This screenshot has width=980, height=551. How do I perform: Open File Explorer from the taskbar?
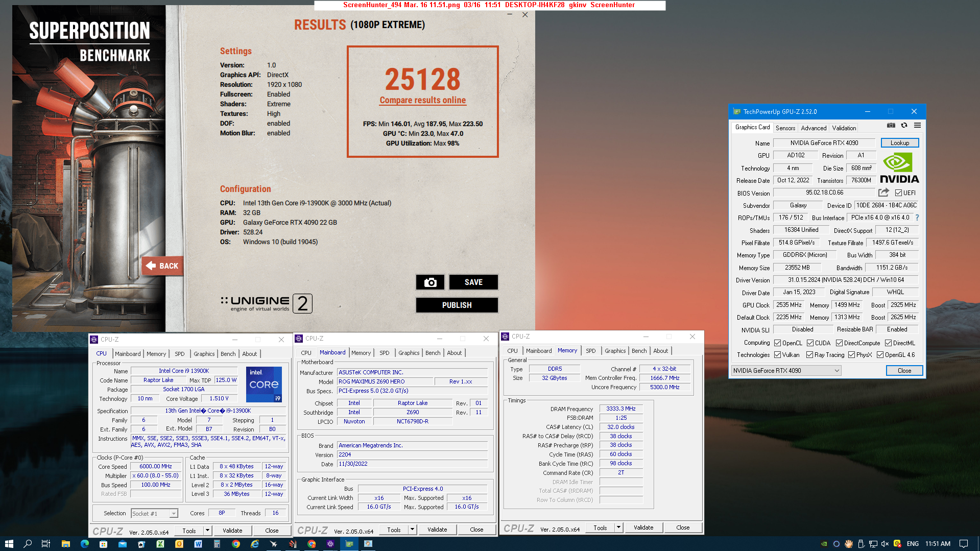pos(65,544)
